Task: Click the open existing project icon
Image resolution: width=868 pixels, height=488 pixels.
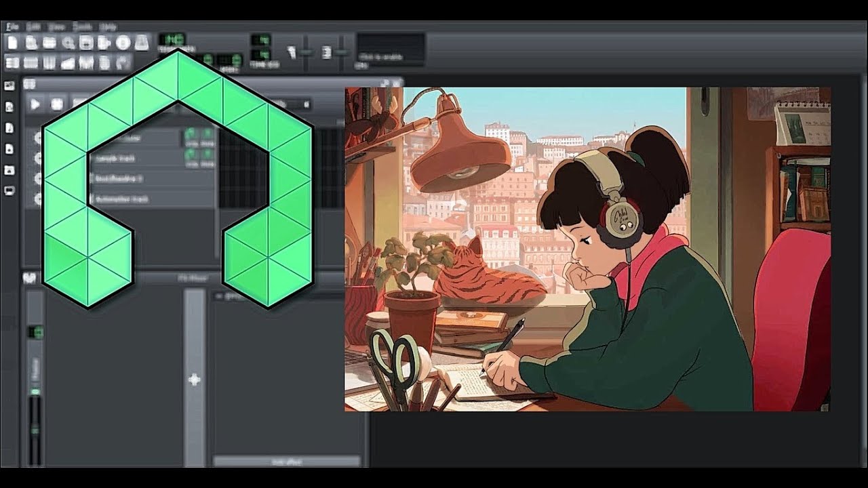Action: click(x=50, y=43)
